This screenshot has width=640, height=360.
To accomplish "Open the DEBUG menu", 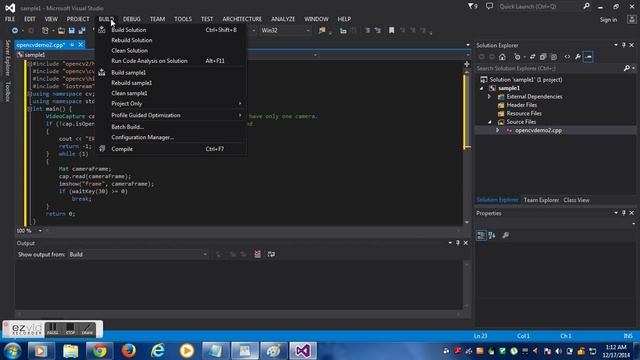I will tap(131, 19).
